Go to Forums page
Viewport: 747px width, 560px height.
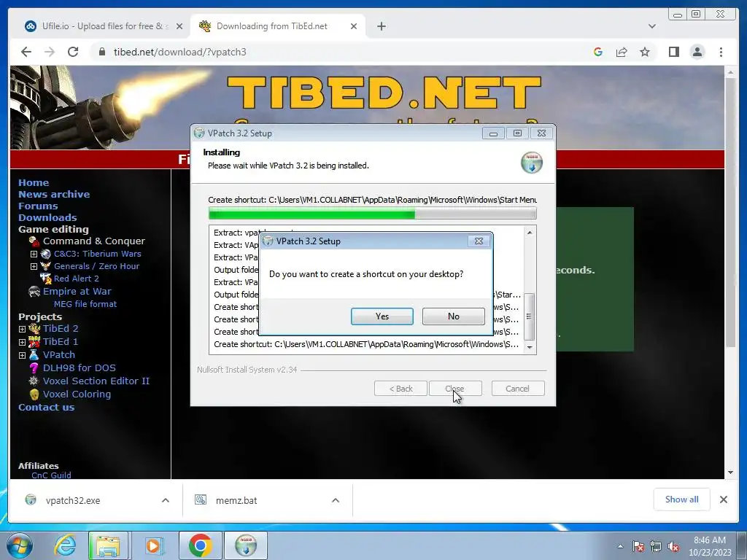[38, 206]
